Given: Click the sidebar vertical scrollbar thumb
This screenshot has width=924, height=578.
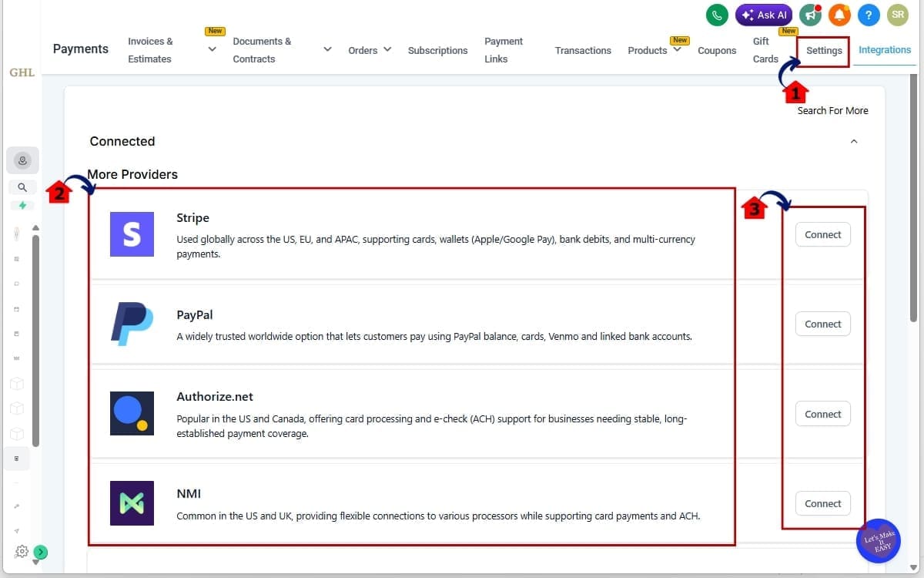Looking at the screenshot, I should pos(35,341).
